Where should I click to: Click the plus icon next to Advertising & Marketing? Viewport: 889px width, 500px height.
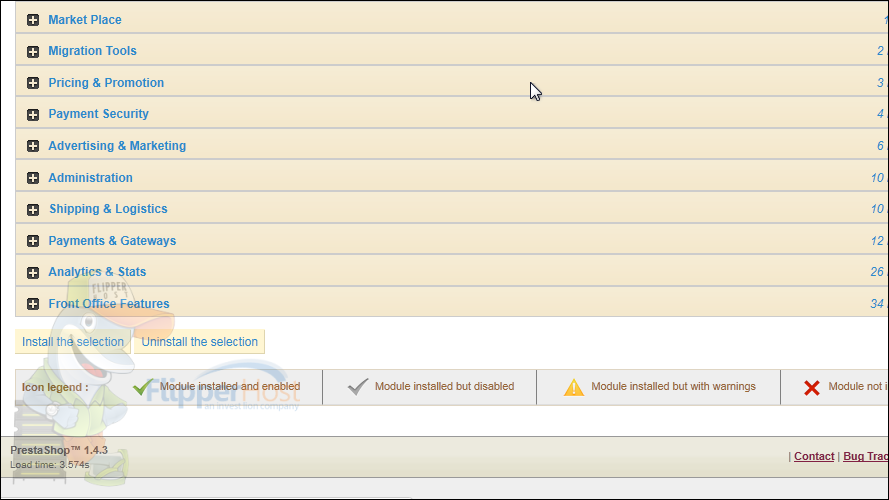[33, 146]
